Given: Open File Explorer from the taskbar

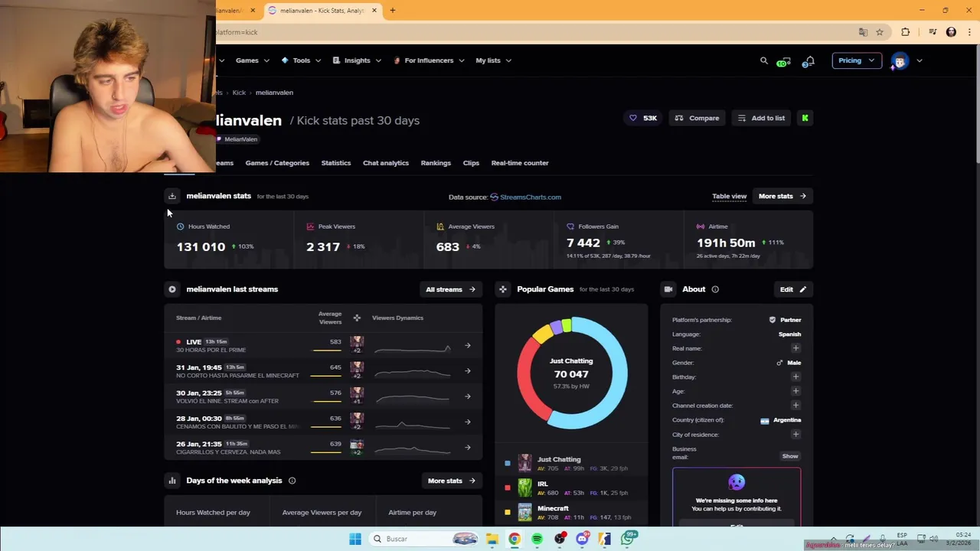Looking at the screenshot, I should point(492,539).
